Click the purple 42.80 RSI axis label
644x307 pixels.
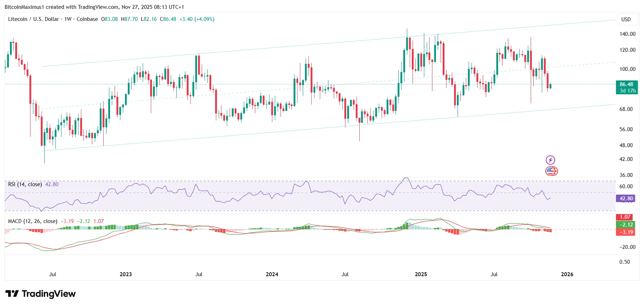click(626, 199)
